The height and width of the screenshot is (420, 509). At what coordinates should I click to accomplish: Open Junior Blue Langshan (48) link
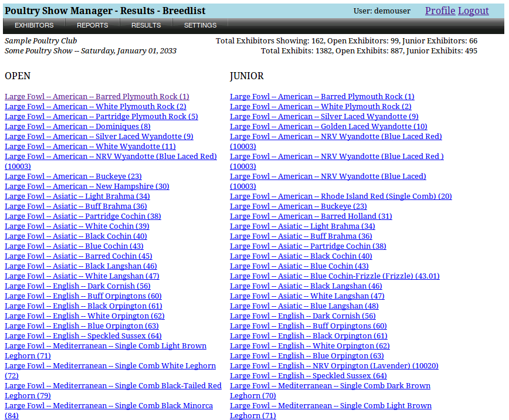[304, 306]
